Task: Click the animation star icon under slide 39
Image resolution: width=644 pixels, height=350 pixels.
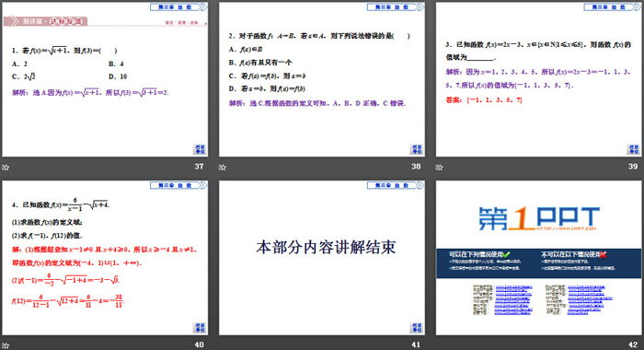Action: 440,168
